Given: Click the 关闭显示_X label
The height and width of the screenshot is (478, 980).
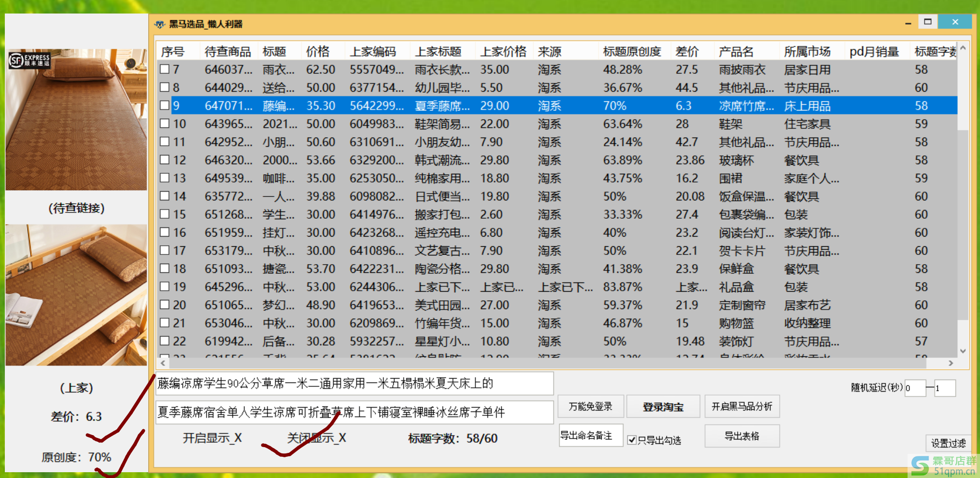Looking at the screenshot, I should (x=316, y=438).
